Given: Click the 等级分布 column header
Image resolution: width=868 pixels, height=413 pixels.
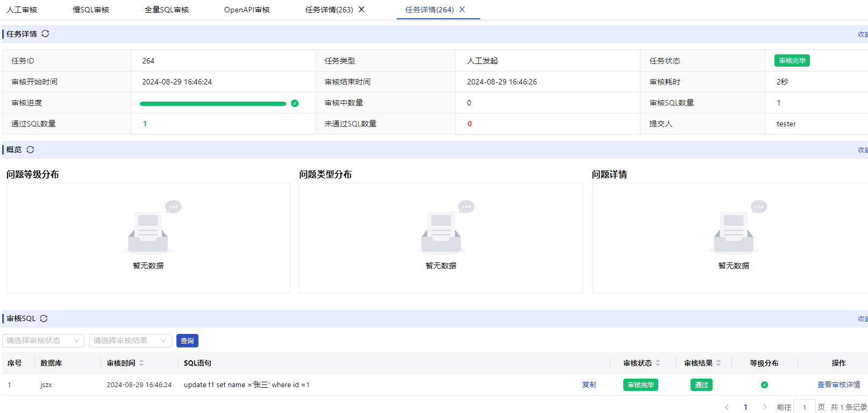Looking at the screenshot, I should [x=764, y=363].
